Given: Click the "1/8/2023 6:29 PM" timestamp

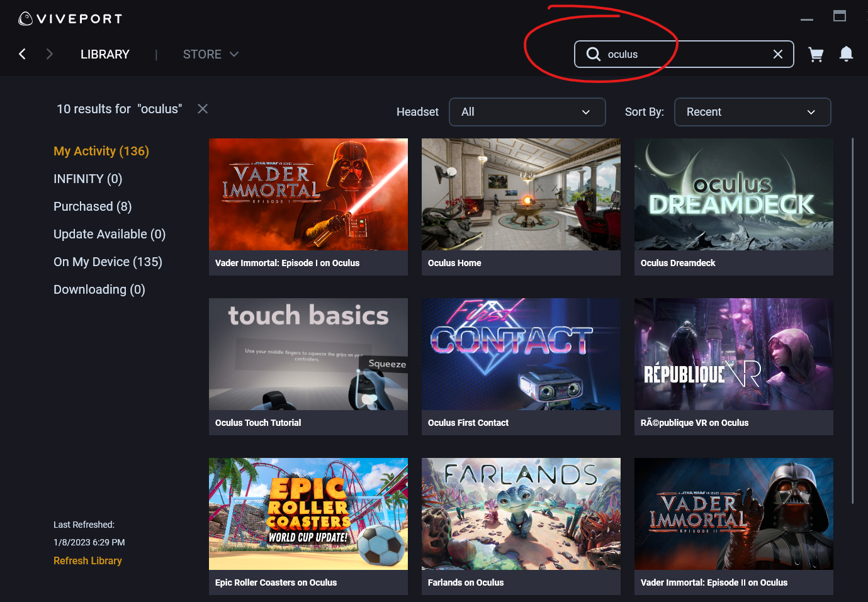Looking at the screenshot, I should click(x=89, y=542).
